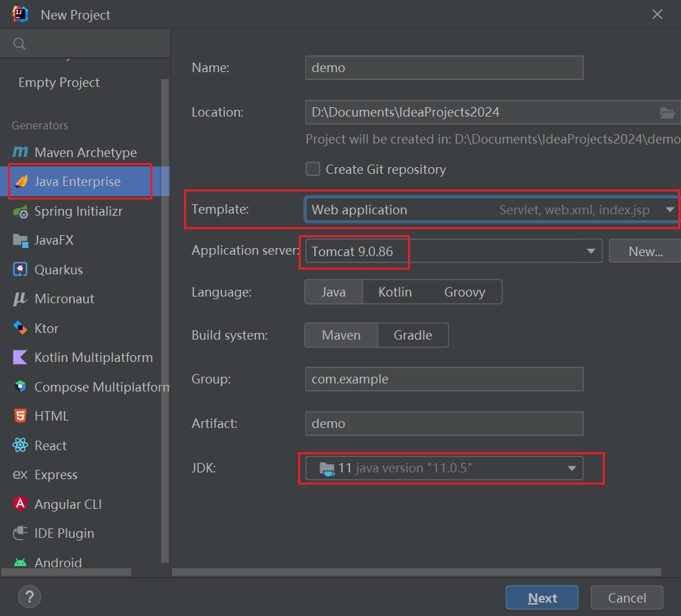Click the Java Enterprise icon in generators
Viewport: 681px width, 616px height.
click(21, 181)
